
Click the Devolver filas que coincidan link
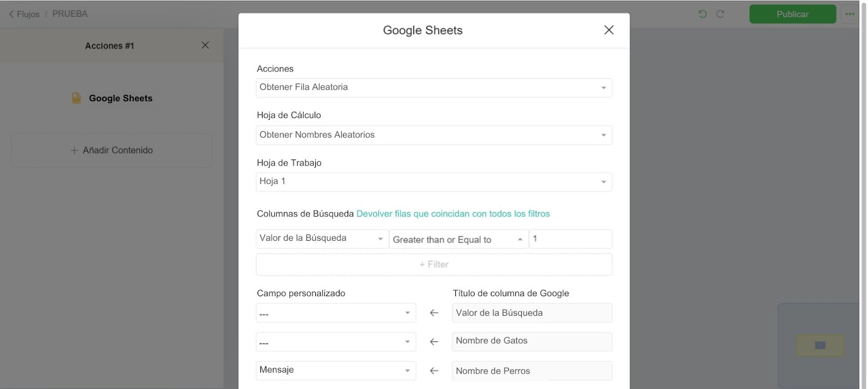(453, 214)
